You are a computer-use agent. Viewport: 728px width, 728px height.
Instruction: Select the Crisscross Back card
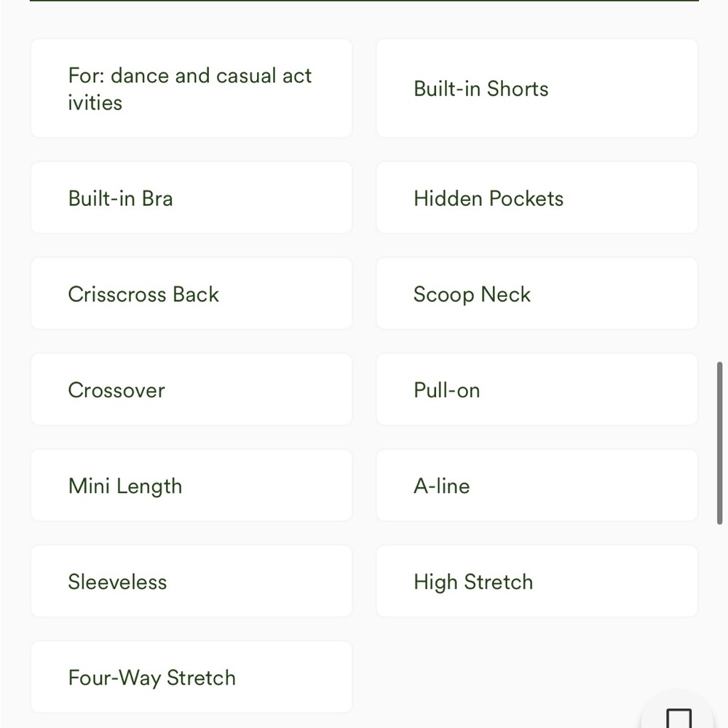pyautogui.click(x=191, y=294)
